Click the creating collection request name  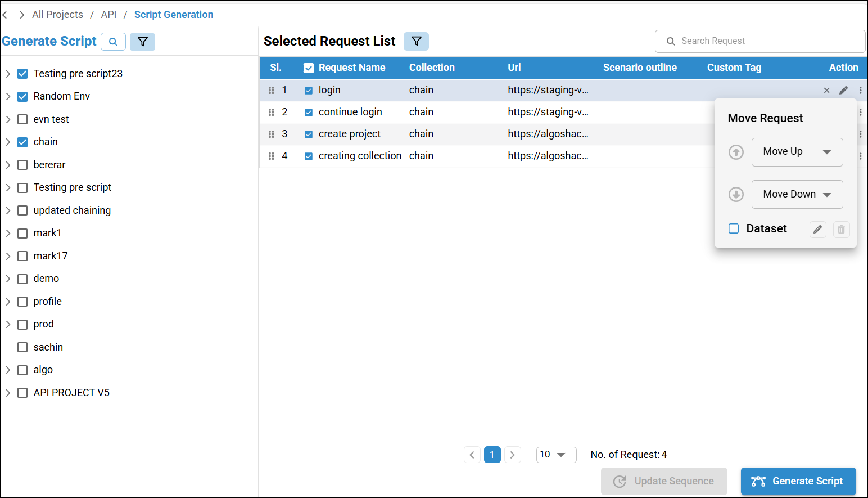360,156
